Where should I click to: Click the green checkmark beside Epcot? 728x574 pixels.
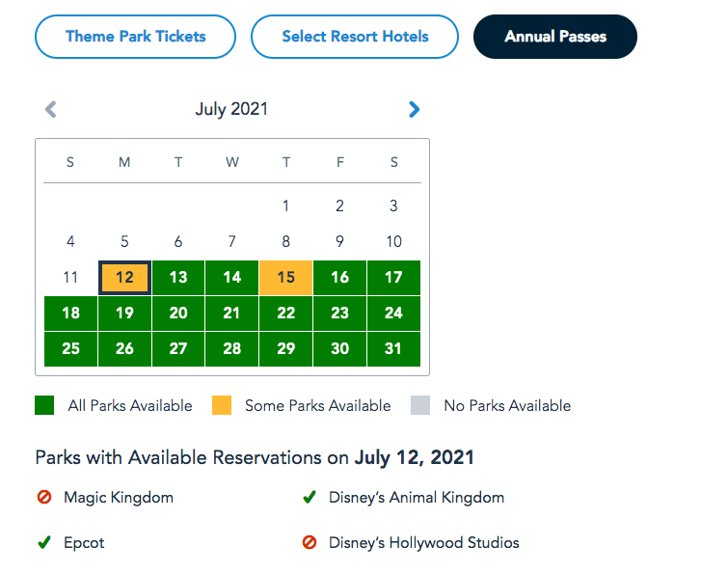pos(43,543)
